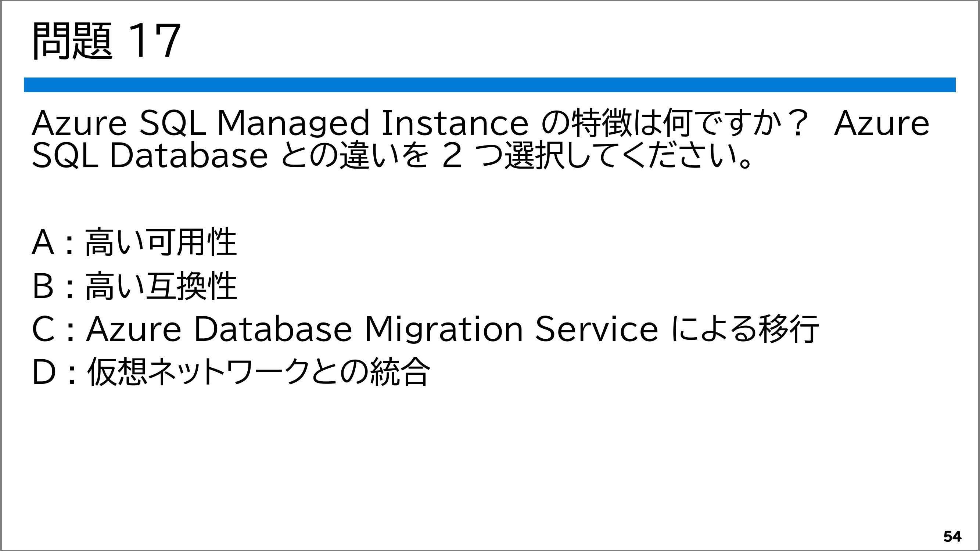Select answer text 高い互換性
980x551 pixels.
click(161, 286)
